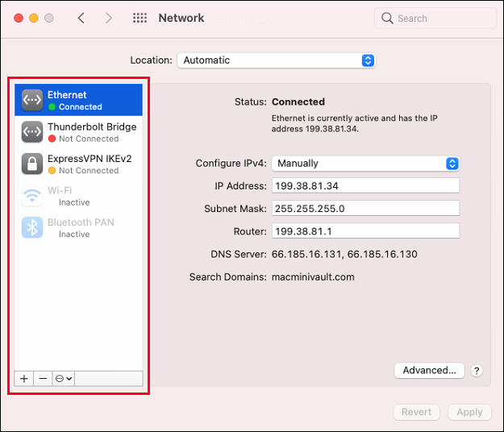504x432 pixels.
Task: Open the Location dropdown
Action: (276, 60)
